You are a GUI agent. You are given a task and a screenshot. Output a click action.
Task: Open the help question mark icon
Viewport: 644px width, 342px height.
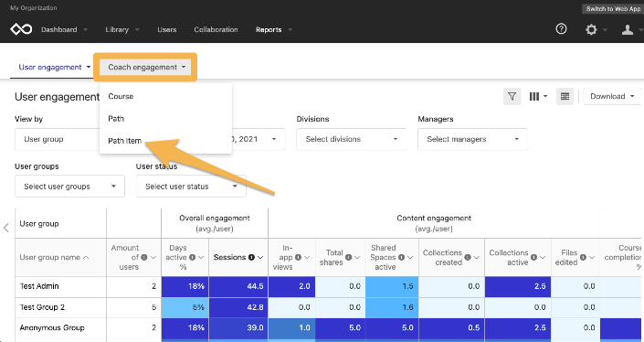click(x=561, y=29)
